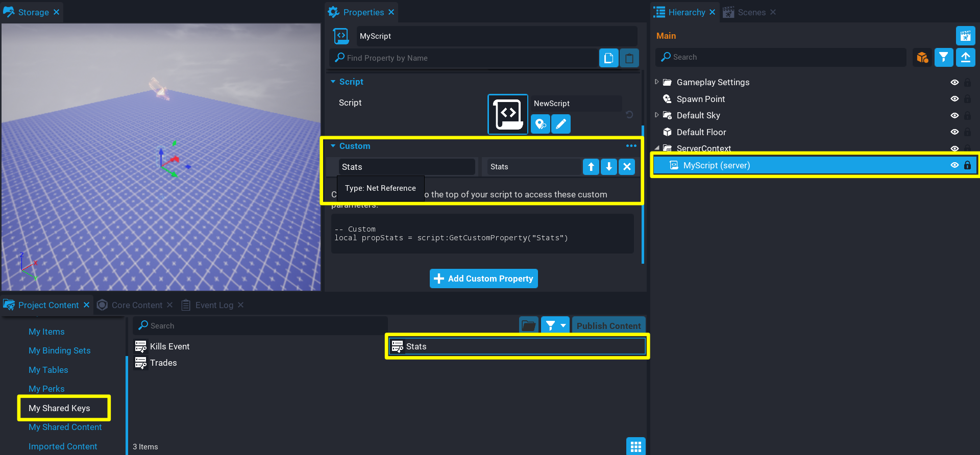Click the edit script pencil icon
Image resolution: width=980 pixels, height=455 pixels.
(x=561, y=124)
